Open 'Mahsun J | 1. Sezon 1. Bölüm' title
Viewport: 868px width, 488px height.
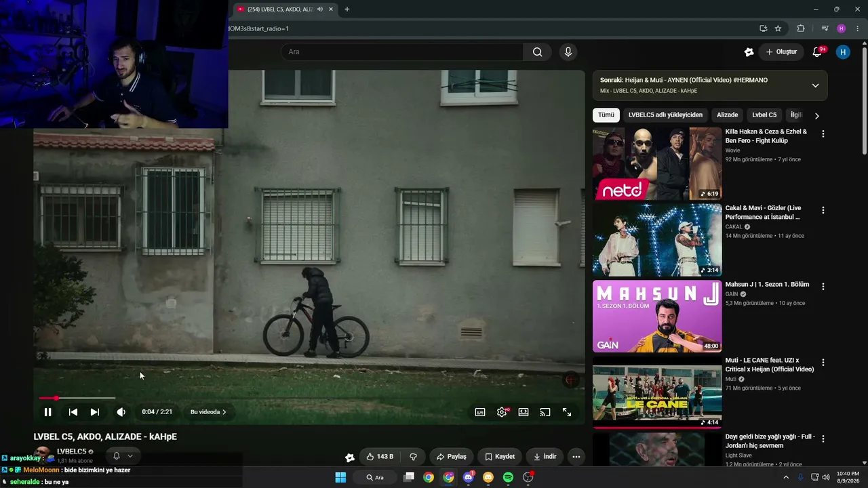[767, 285]
